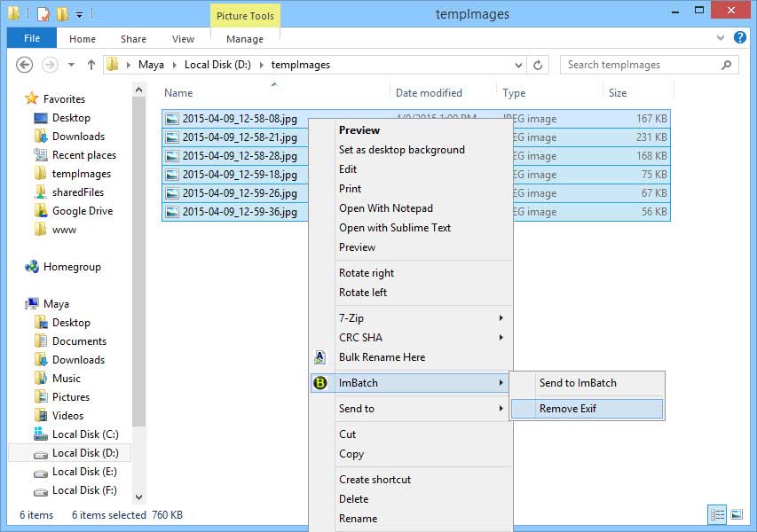Select Details view from the status bar
The height and width of the screenshot is (532, 757).
(717, 514)
